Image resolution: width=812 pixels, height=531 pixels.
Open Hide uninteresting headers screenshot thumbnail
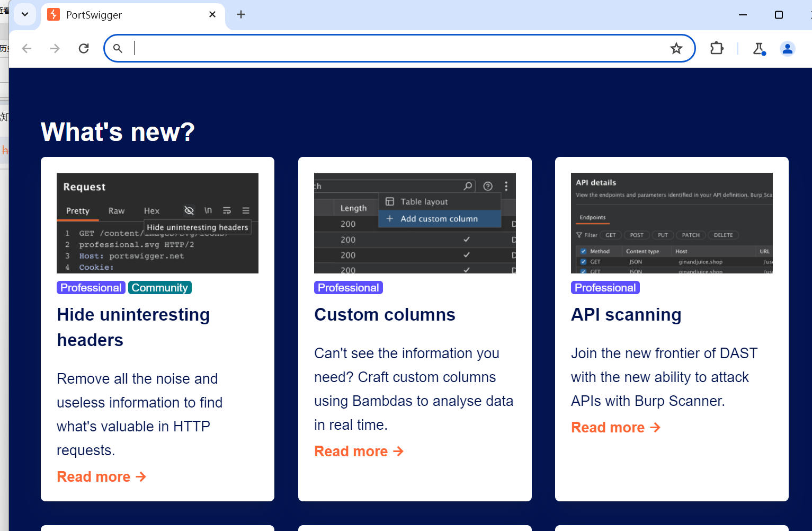[157, 223]
